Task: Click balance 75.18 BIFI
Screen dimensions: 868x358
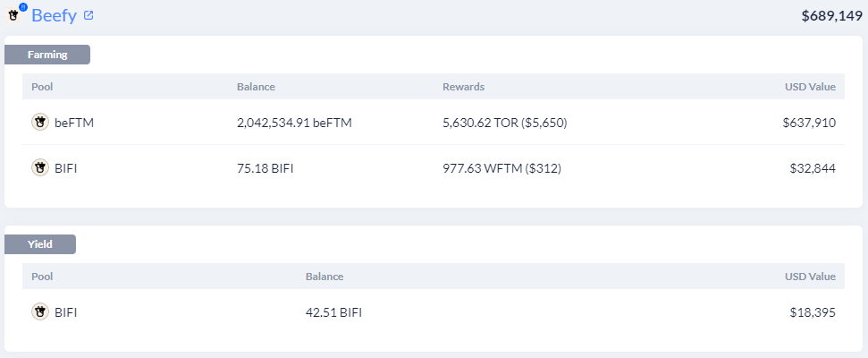Action: [x=265, y=168]
